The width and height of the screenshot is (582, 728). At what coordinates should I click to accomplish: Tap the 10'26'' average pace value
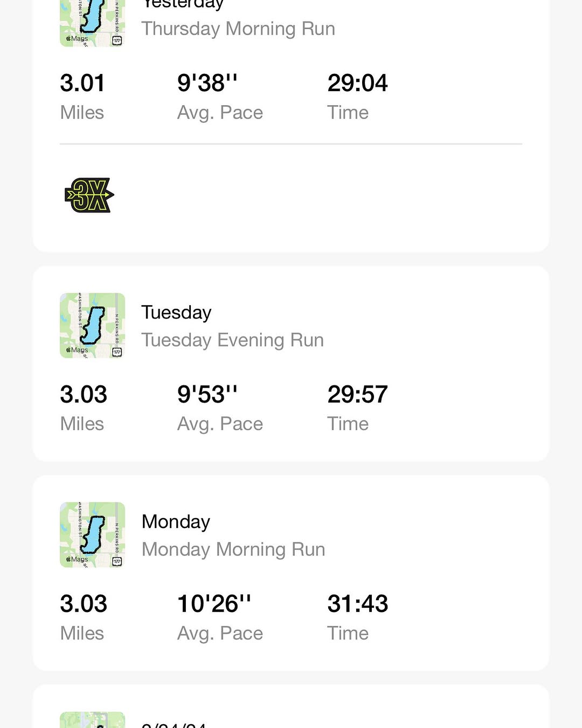coord(214,604)
